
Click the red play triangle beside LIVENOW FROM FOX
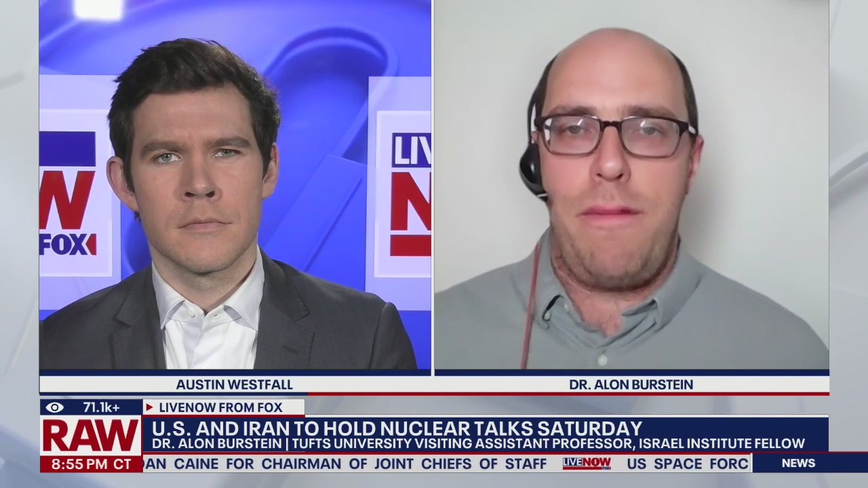(149, 407)
